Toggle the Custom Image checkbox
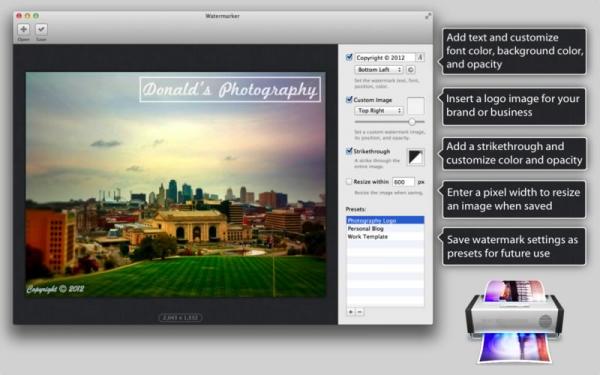The width and height of the screenshot is (600, 375). (349, 99)
